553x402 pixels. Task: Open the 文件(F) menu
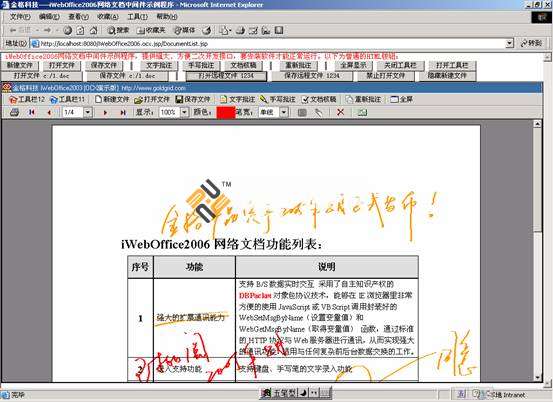point(20,17)
